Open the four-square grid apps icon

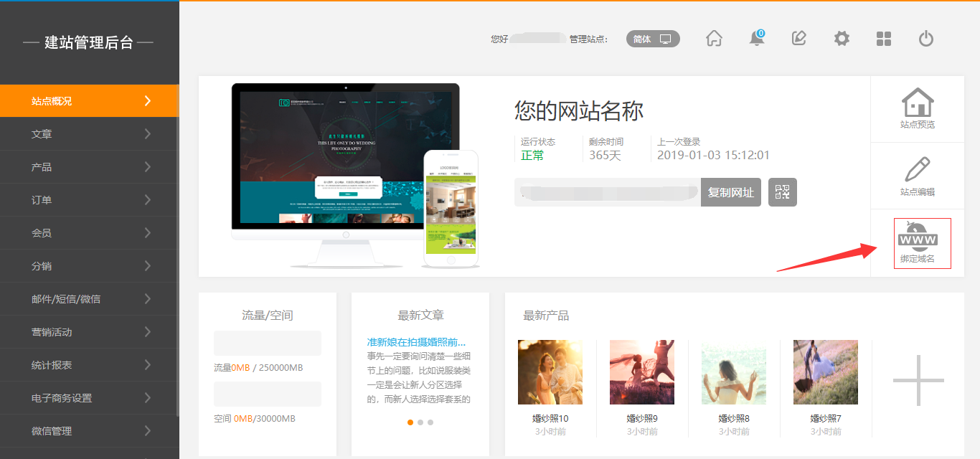tap(884, 39)
